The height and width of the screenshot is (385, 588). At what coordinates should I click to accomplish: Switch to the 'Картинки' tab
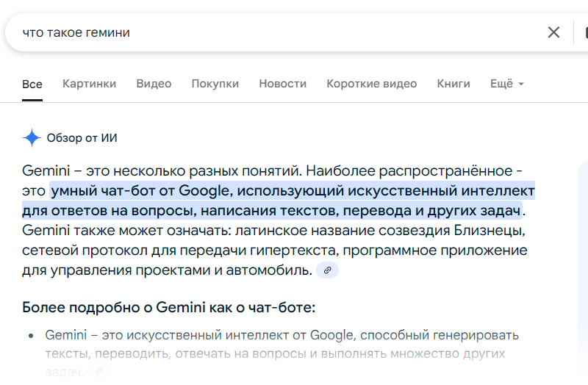coord(89,84)
